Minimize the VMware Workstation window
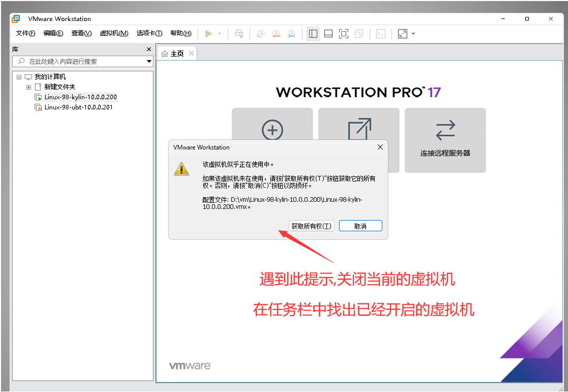 pyautogui.click(x=503, y=19)
